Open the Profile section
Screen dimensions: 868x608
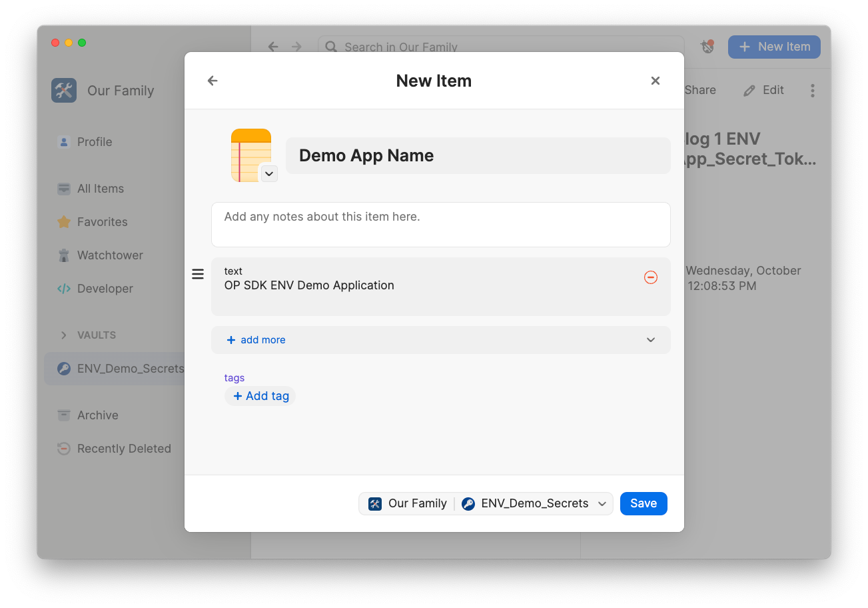[95, 141]
